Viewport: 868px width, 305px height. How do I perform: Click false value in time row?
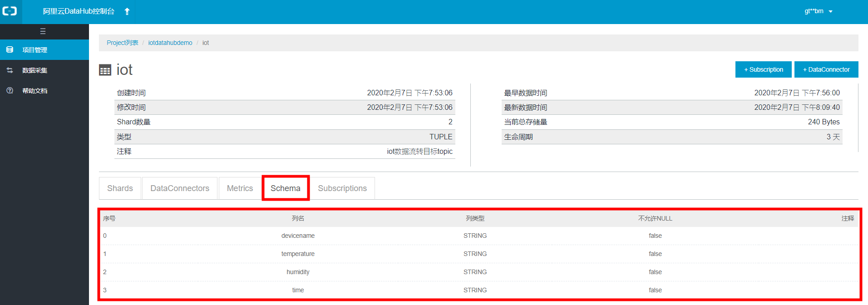click(x=655, y=290)
